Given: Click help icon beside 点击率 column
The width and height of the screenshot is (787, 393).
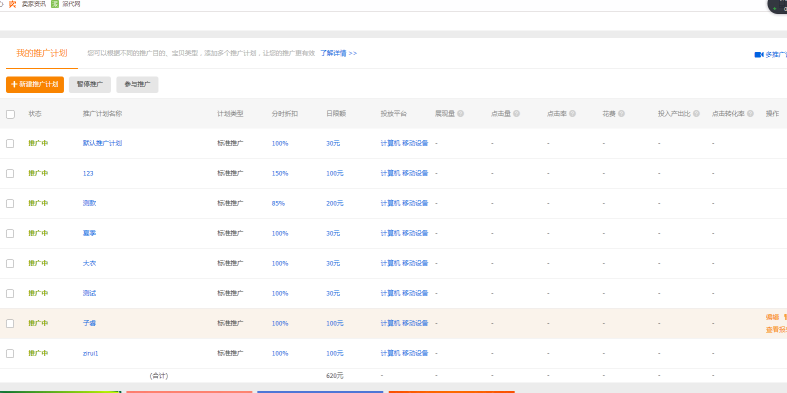Looking at the screenshot, I should pos(572,114).
